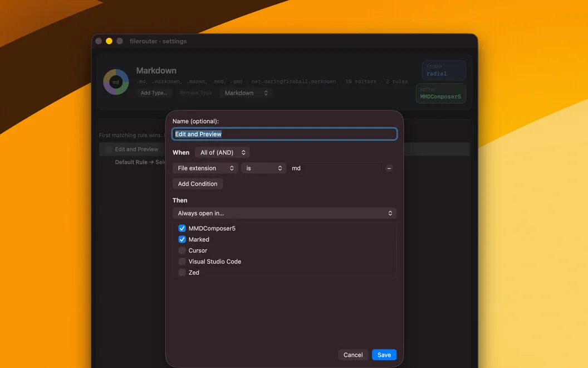The height and width of the screenshot is (368, 588).
Task: Open the File extension condition dropdown
Action: point(205,168)
